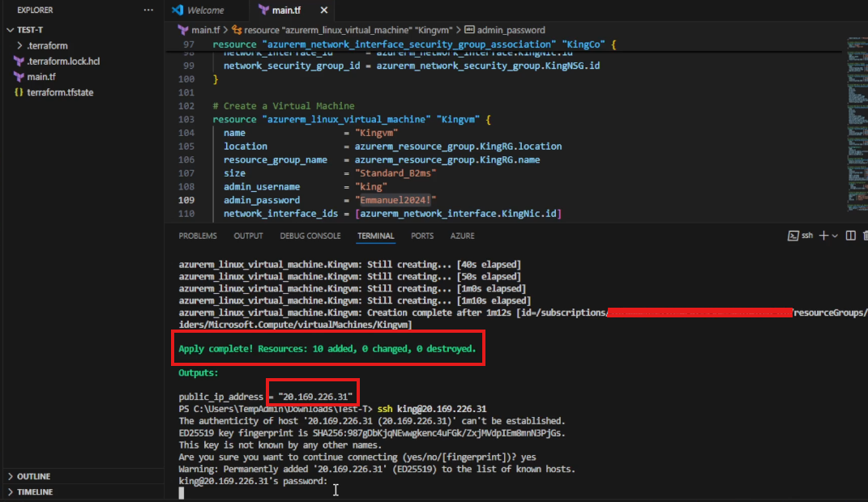Open the DEBUG CONSOLE panel tab
Viewport: 868px width, 502px height.
pos(310,236)
